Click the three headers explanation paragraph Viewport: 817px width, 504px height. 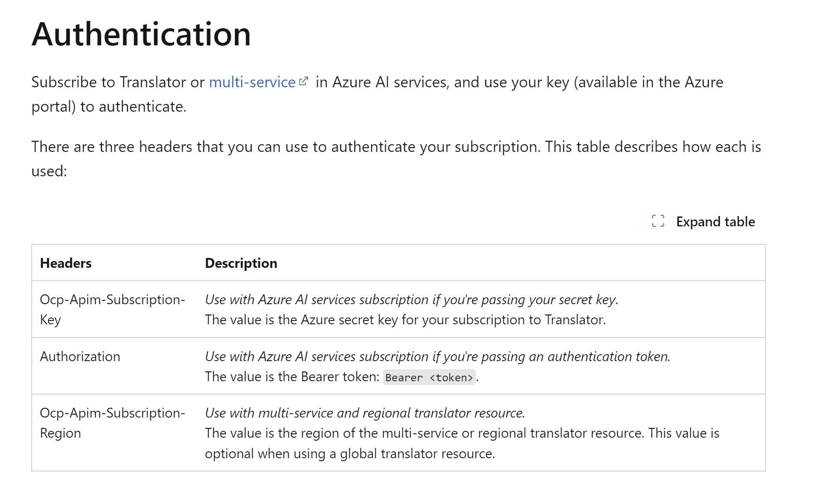pyautogui.click(x=396, y=159)
